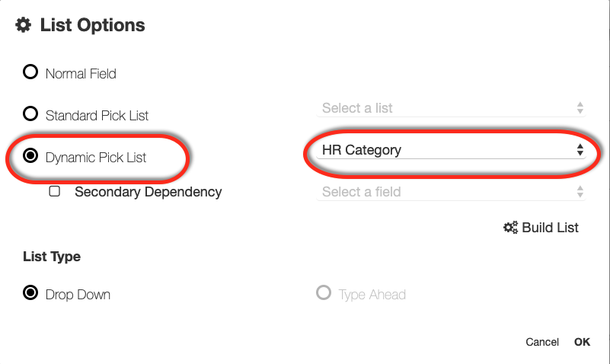Cancel the List Options dialog

pyautogui.click(x=542, y=342)
